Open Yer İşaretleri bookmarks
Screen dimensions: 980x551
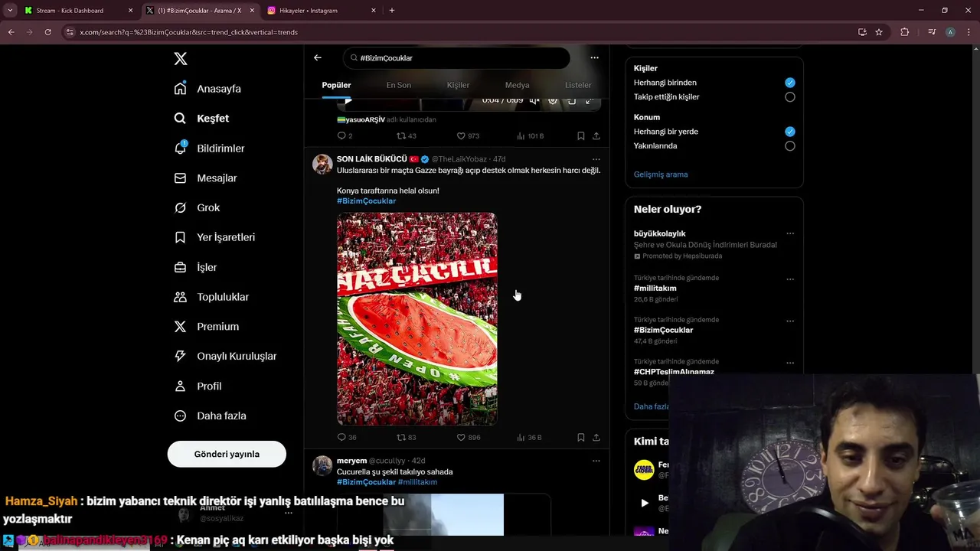click(214, 237)
